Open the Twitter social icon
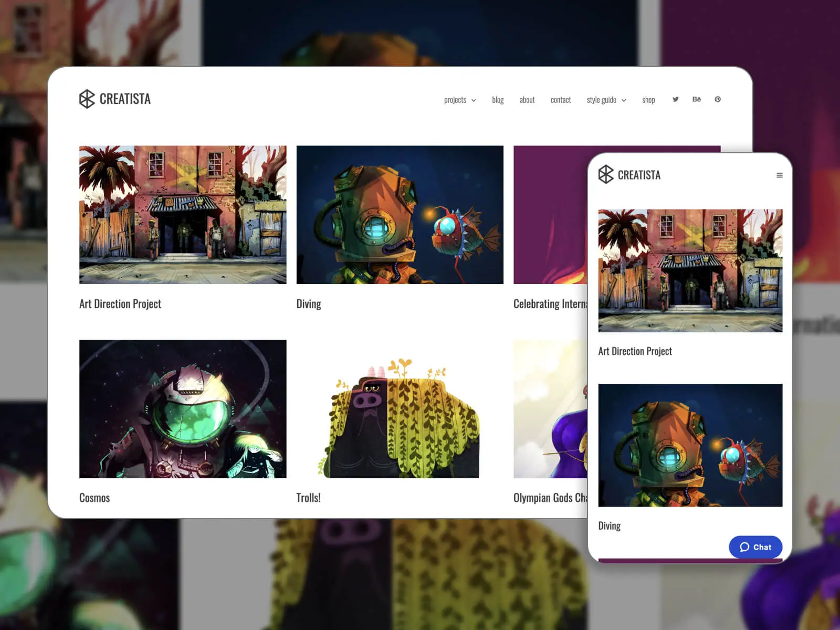Viewport: 840px width, 630px height. 676,99
